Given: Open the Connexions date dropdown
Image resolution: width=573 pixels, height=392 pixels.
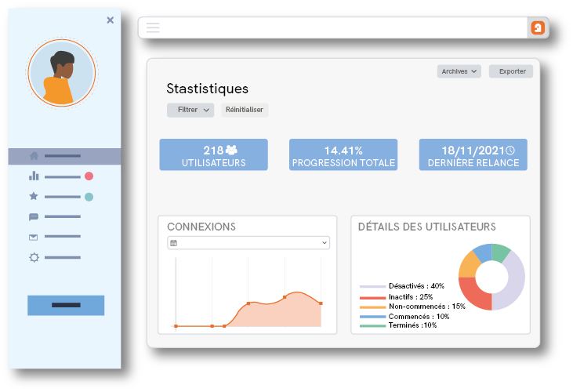Looking at the screenshot, I should pos(248,243).
